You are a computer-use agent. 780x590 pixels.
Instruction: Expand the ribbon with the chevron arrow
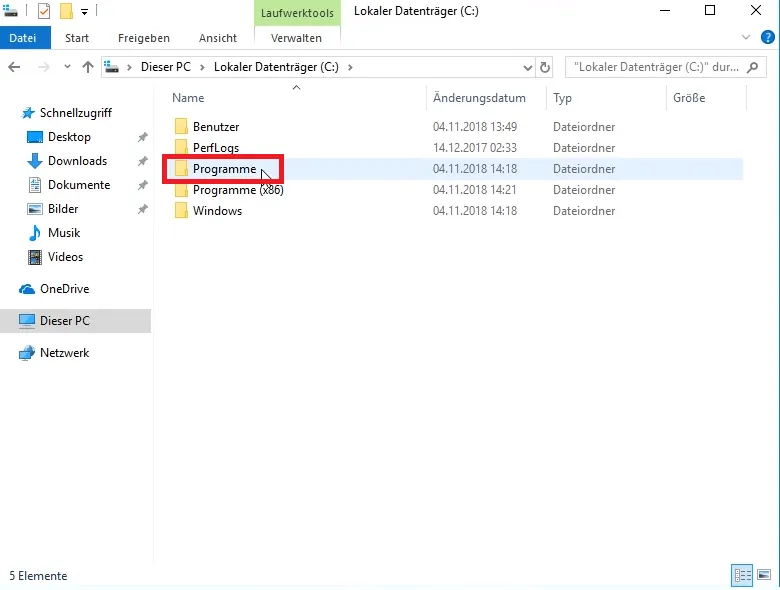tap(746, 37)
